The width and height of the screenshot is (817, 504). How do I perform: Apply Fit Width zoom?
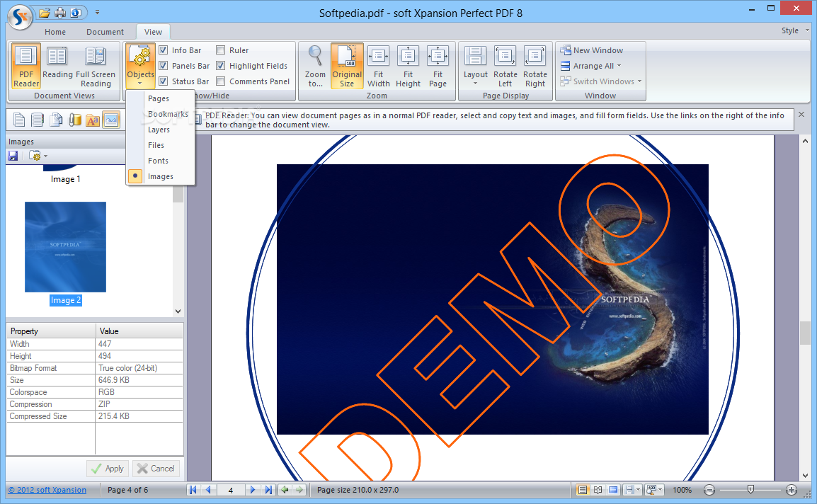point(378,67)
